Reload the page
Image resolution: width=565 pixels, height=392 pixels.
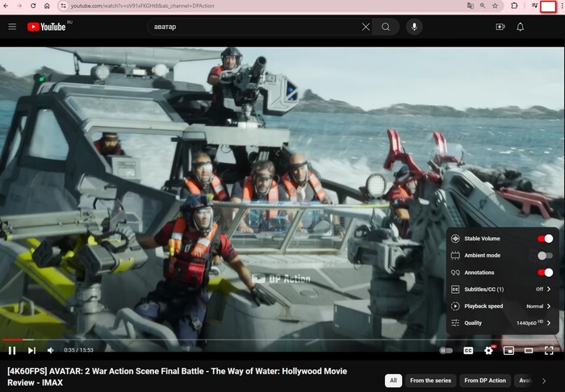point(33,6)
